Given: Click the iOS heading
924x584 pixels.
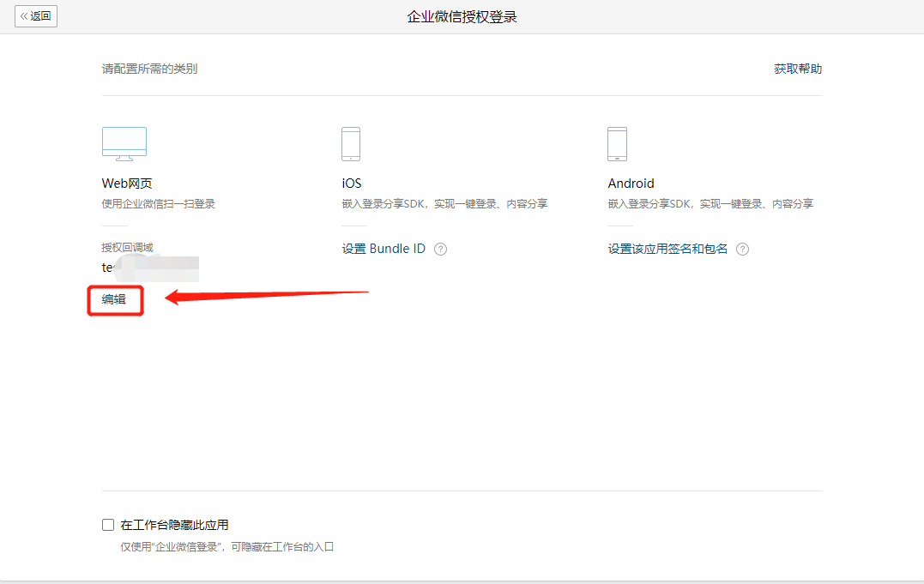Looking at the screenshot, I should pos(352,184).
